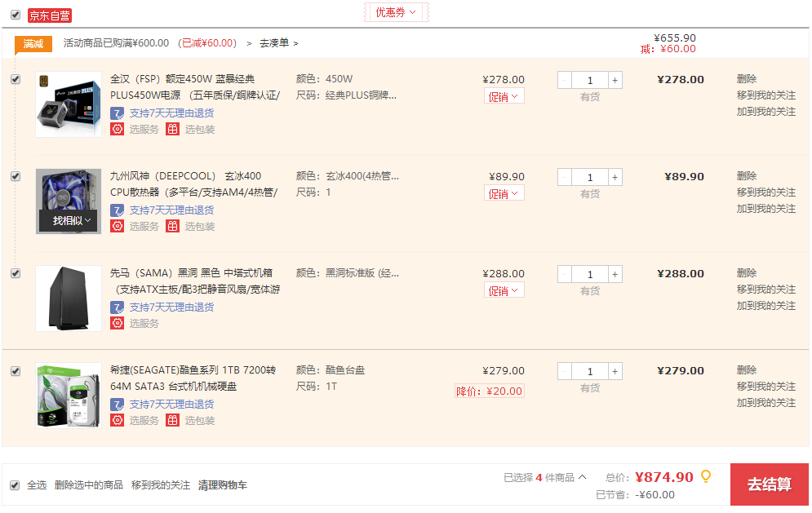Click the 降价 ¥20.00 price-drop tag

tap(490, 391)
